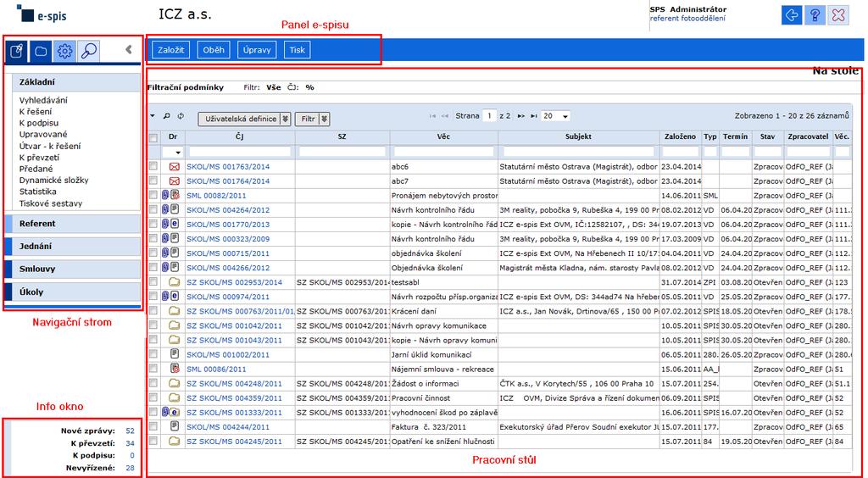This screenshot has height=478, width=868.
Task: Switch to the folder icon tab in navigation panel
Action: [41, 52]
